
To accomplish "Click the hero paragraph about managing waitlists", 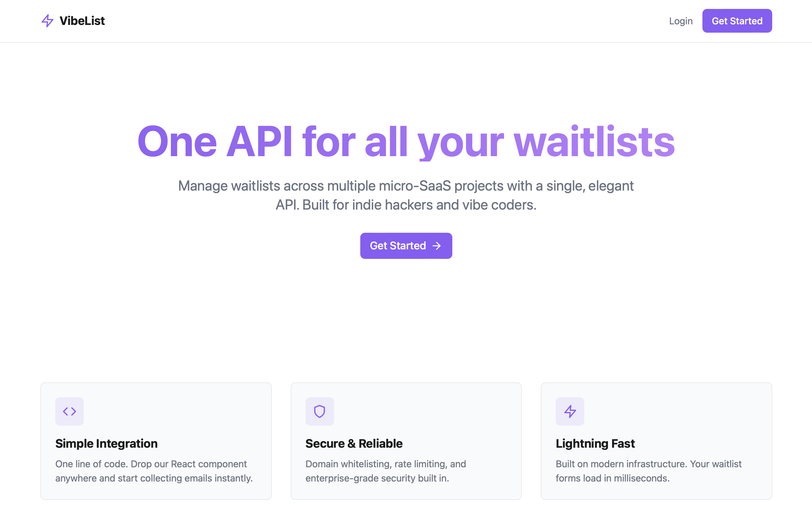I will [x=406, y=195].
